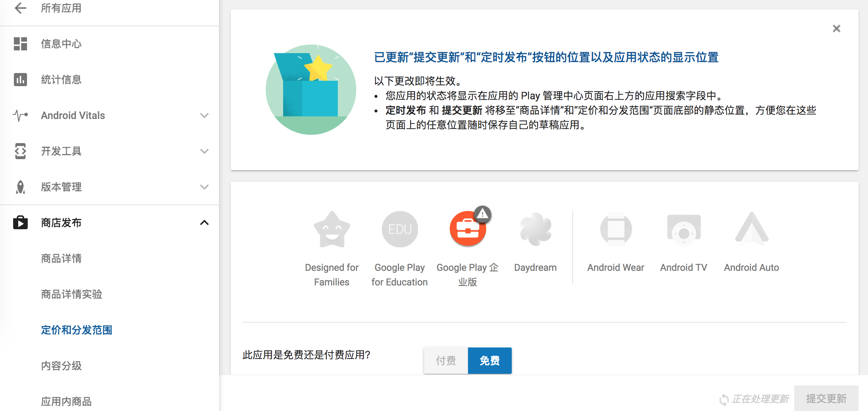The image size is (868, 411).
Task: Click the 正在处理更新 status text
Action: coord(760,399)
